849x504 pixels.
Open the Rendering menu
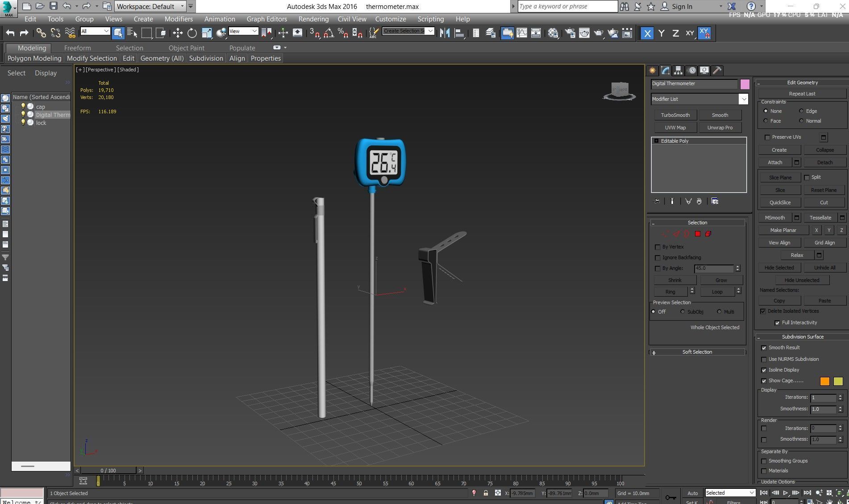(x=313, y=19)
